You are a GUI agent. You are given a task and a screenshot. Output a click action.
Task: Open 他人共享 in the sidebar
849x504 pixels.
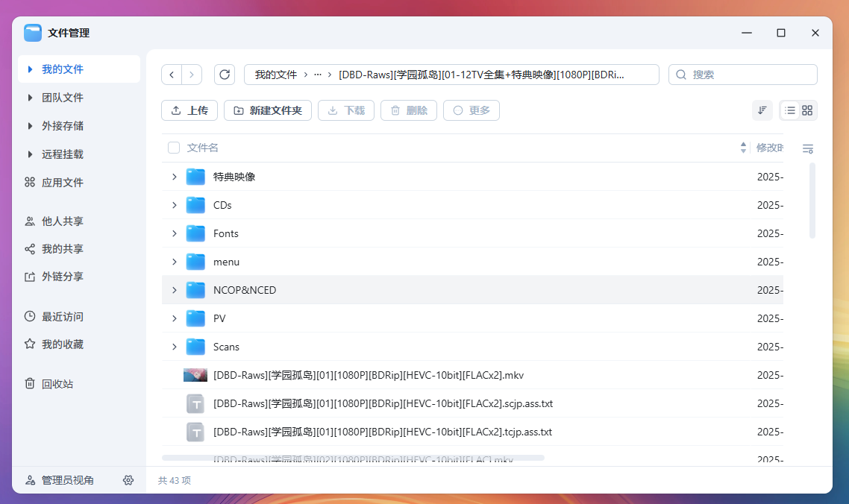(x=62, y=221)
